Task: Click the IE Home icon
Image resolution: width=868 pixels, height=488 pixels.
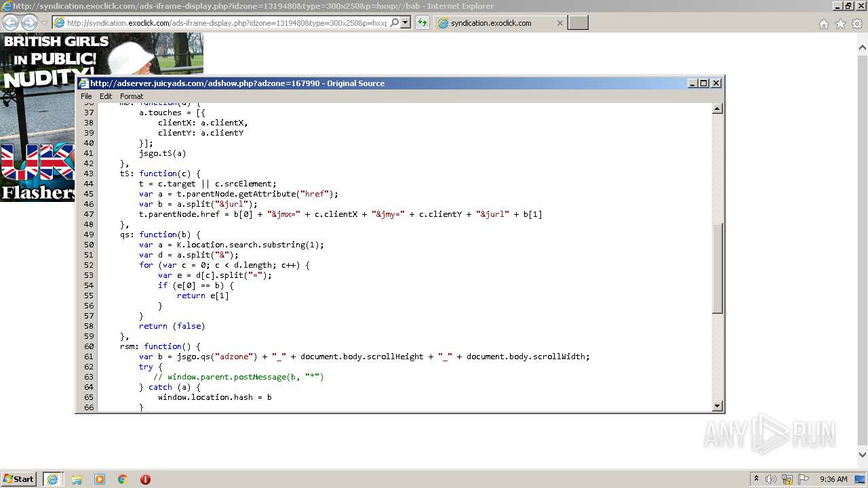Action: [823, 24]
